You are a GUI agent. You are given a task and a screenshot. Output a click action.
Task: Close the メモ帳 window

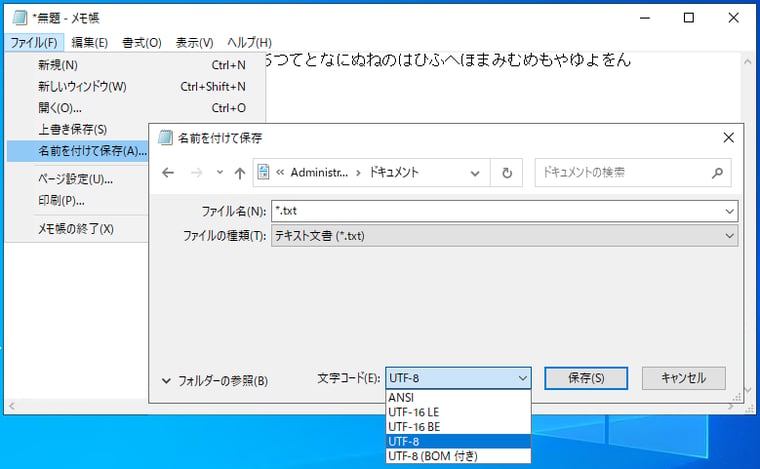click(x=733, y=18)
